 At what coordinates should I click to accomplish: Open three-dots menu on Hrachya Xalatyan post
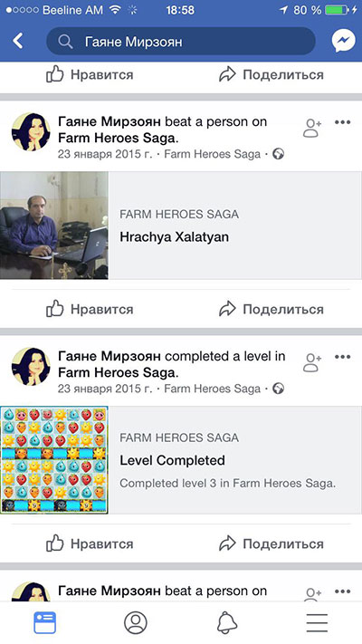point(342,122)
